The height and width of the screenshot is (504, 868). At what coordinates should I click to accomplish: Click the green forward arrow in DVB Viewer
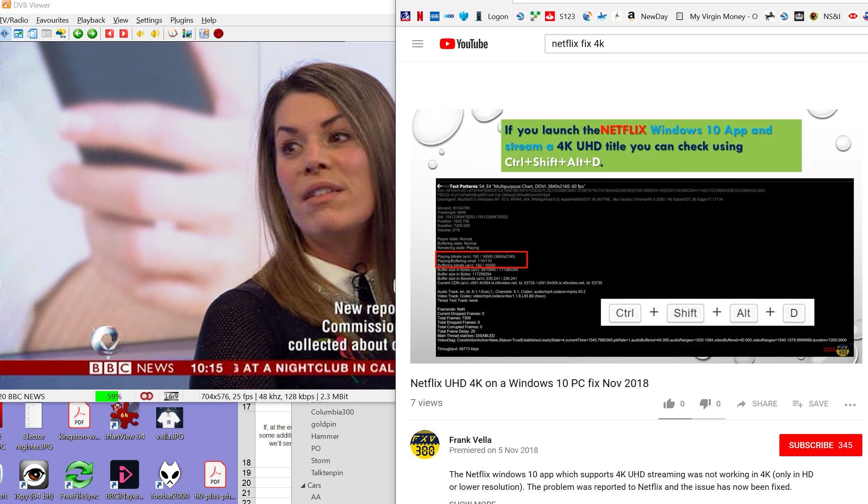(92, 34)
